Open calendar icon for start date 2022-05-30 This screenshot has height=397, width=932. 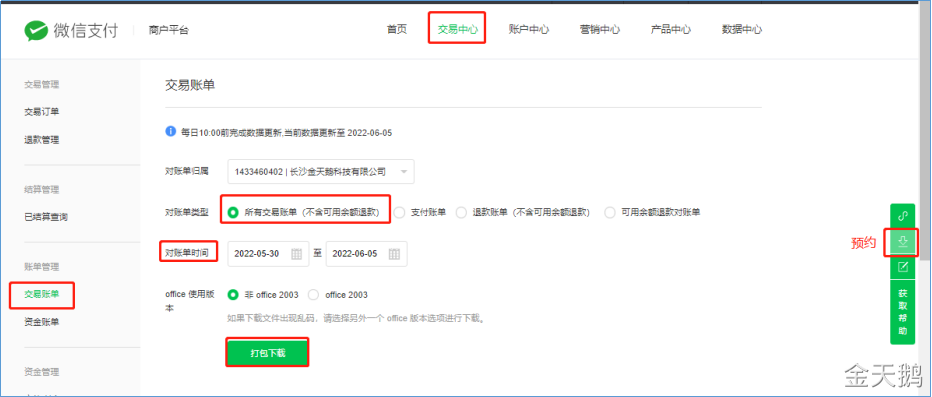tap(297, 254)
